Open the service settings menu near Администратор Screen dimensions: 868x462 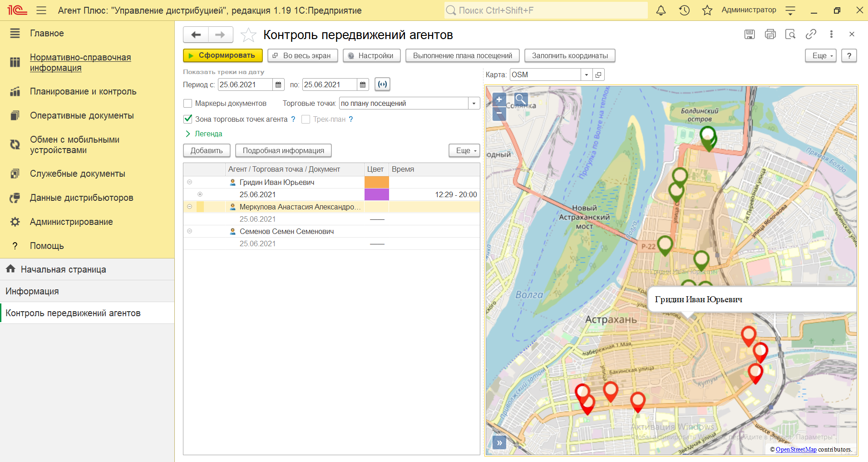click(790, 10)
